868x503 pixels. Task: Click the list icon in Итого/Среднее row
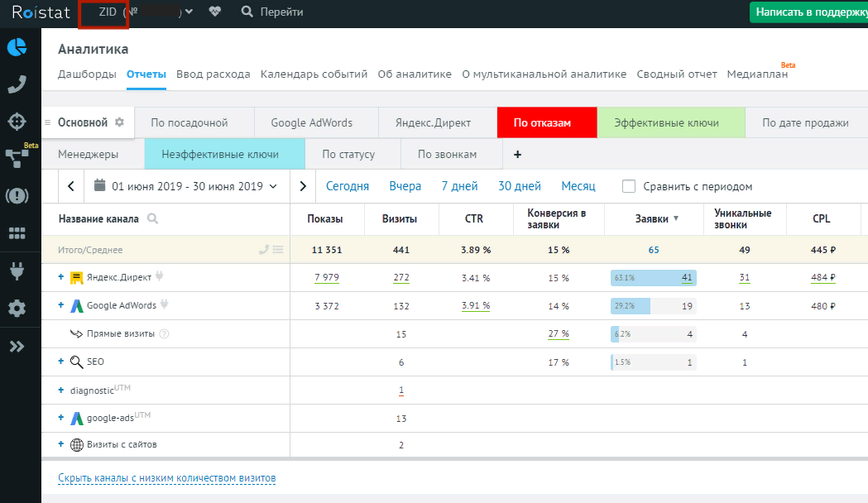click(x=278, y=250)
